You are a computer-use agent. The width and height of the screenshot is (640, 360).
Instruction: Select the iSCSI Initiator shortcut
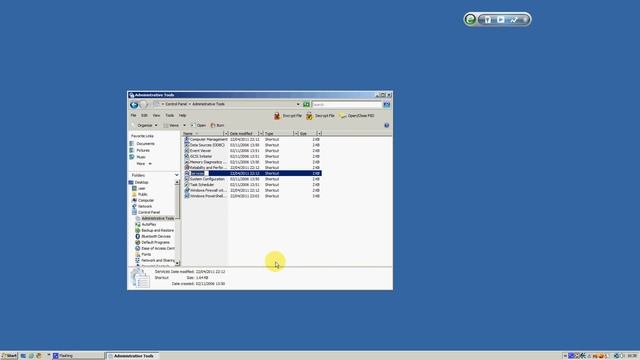(x=198, y=157)
